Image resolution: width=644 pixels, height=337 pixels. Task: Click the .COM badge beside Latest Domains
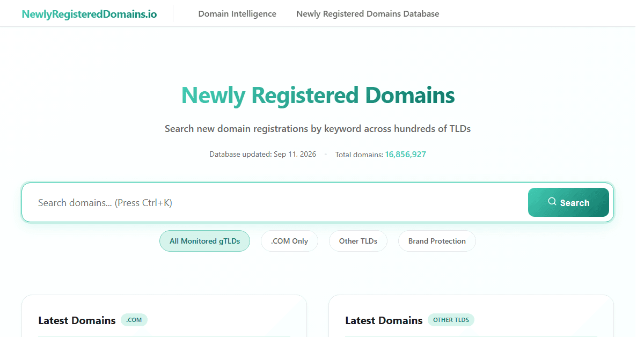[x=134, y=320]
